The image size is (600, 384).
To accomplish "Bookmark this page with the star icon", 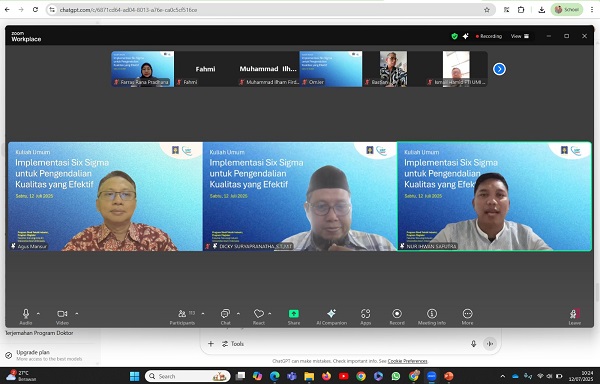I will [487, 10].
